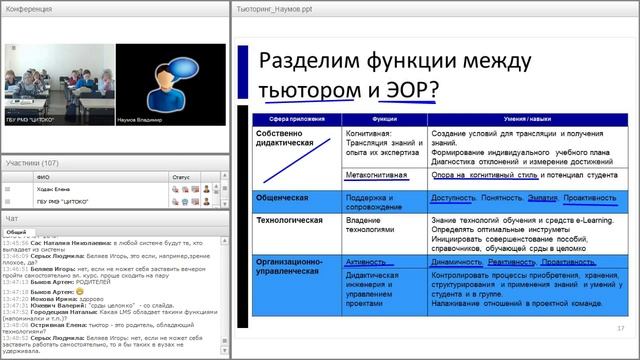Click second status icon in Ходак Елена row
The image size is (640, 360).
185,189
